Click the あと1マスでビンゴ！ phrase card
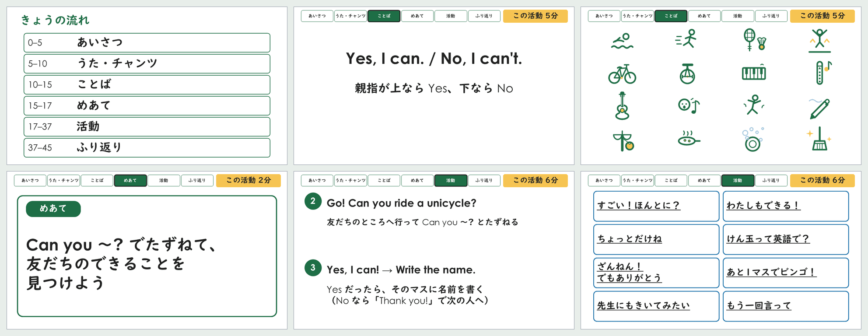 coord(786,273)
